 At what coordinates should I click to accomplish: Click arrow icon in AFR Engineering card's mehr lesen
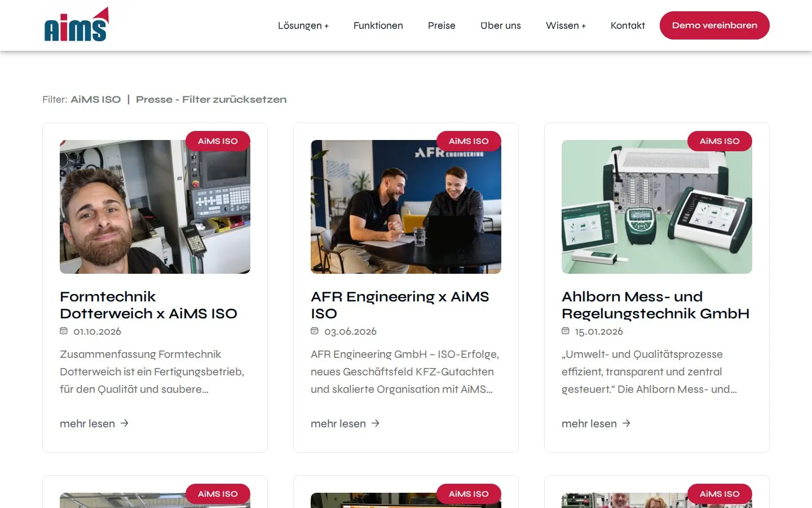pyautogui.click(x=376, y=423)
